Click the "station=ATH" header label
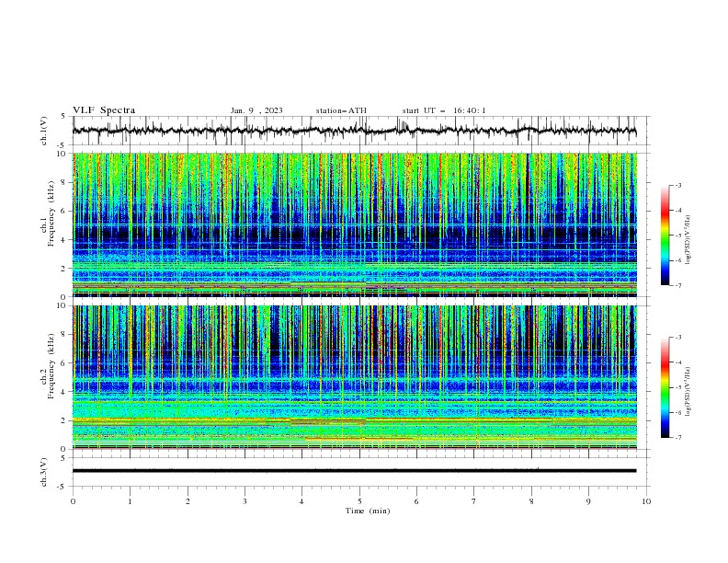The image size is (728, 563). pyautogui.click(x=341, y=110)
